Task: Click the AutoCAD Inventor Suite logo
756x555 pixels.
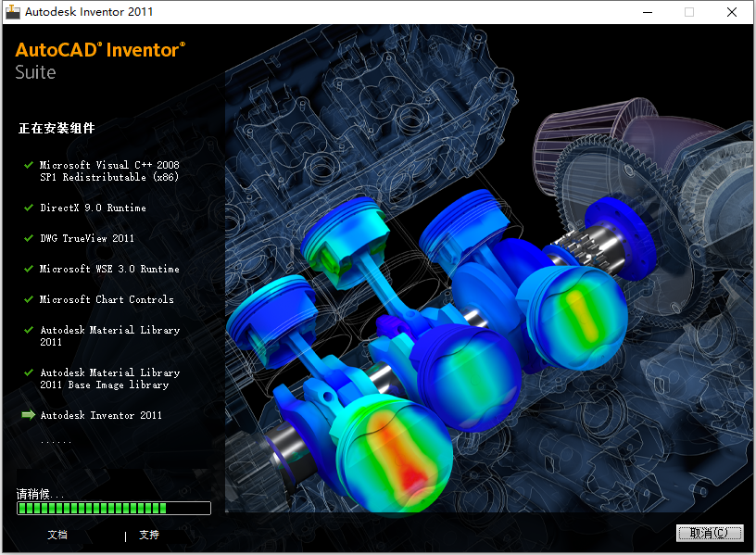Action: point(100,61)
